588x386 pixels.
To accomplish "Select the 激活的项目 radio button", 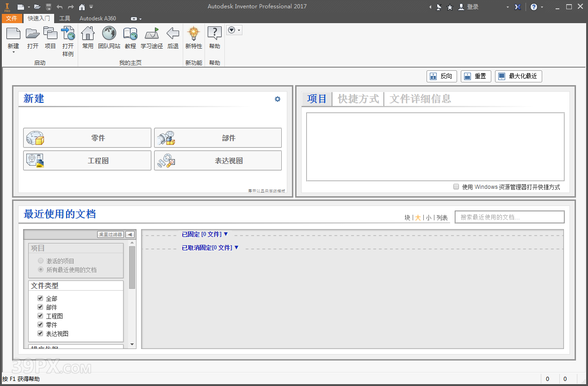I will tap(41, 261).
